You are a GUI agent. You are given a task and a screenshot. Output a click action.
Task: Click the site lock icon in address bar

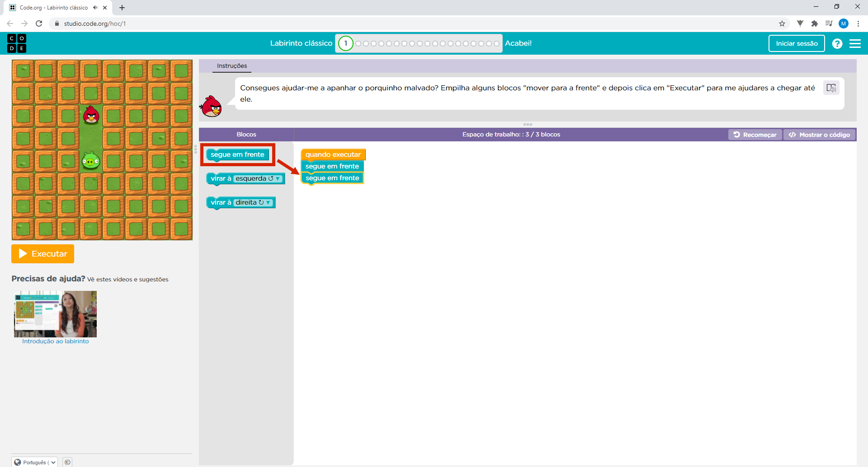tap(57, 23)
